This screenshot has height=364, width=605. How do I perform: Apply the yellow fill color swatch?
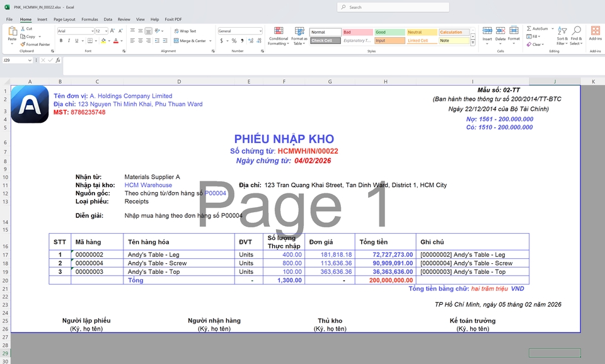[101, 41]
